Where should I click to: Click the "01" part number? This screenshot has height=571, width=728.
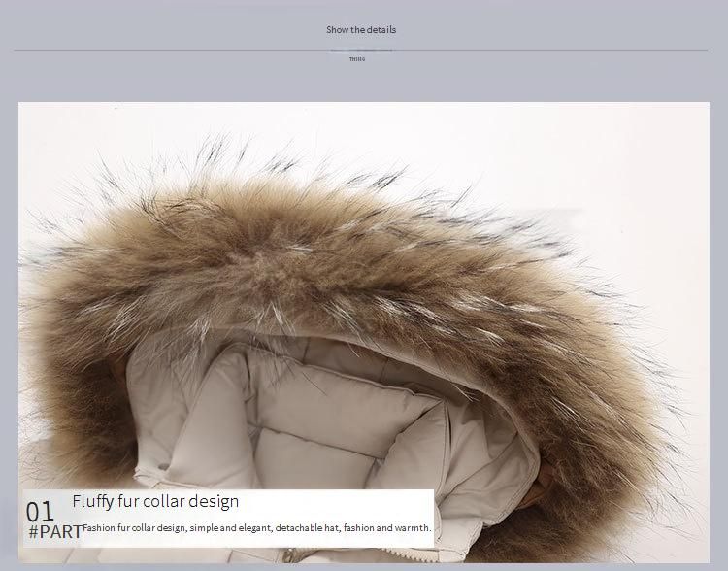tap(40, 512)
